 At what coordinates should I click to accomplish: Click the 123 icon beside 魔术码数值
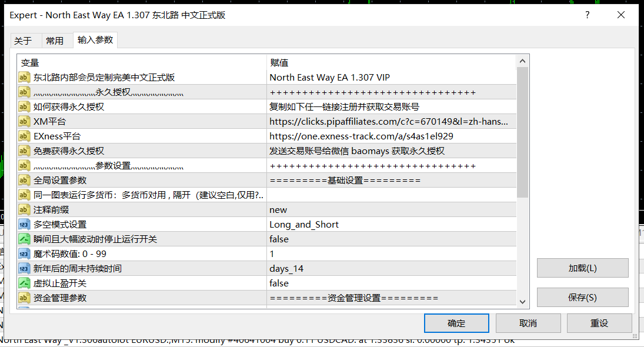click(x=24, y=254)
